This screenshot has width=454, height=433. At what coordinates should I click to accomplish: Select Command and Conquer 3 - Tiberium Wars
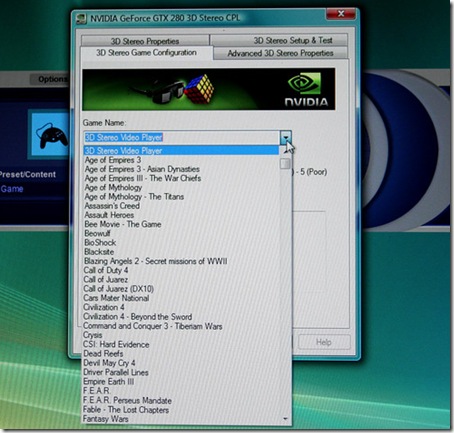[x=181, y=326]
